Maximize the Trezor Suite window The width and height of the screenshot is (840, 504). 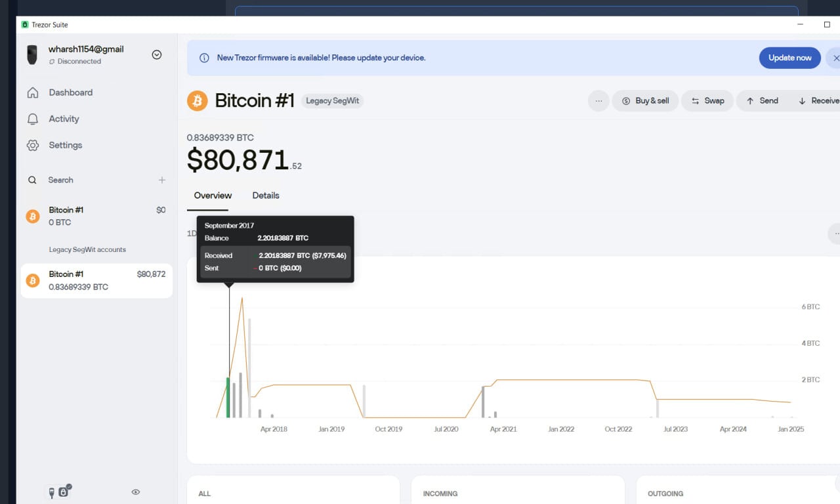point(827,24)
